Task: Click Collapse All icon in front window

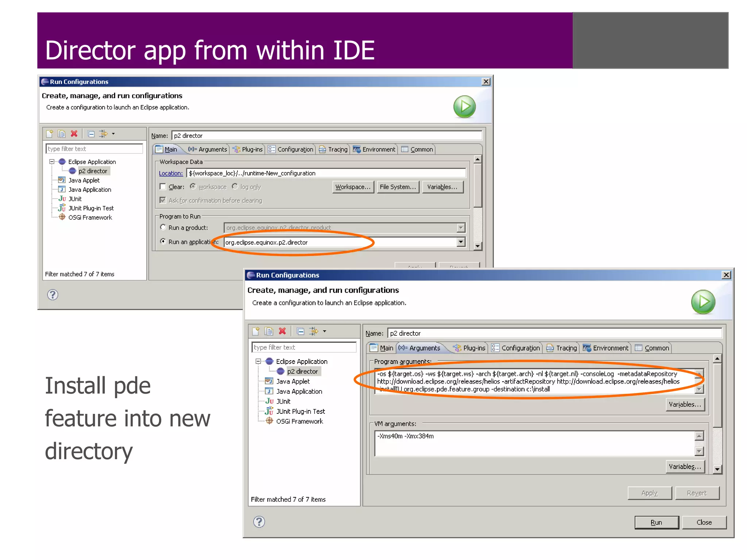Action: (301, 331)
